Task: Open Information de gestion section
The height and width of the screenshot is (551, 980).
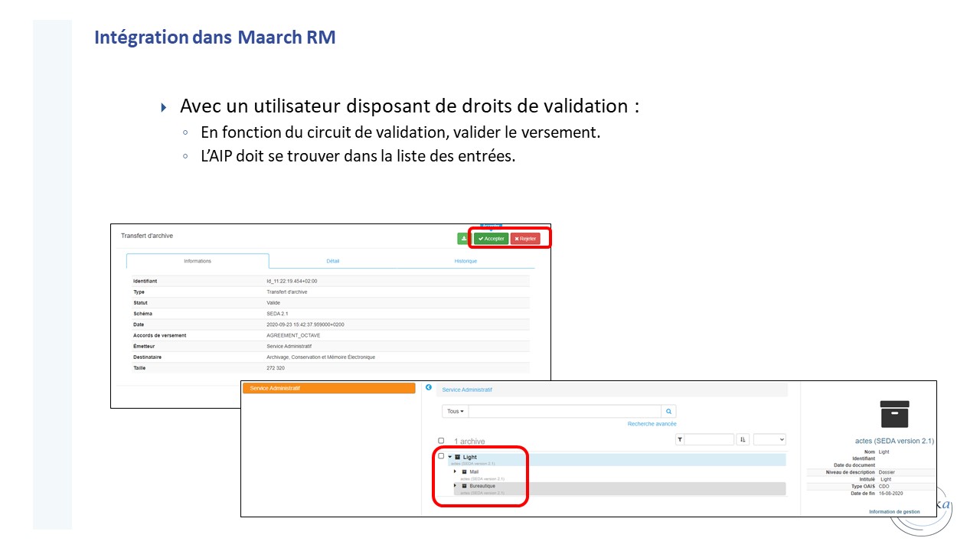Action: (x=894, y=511)
